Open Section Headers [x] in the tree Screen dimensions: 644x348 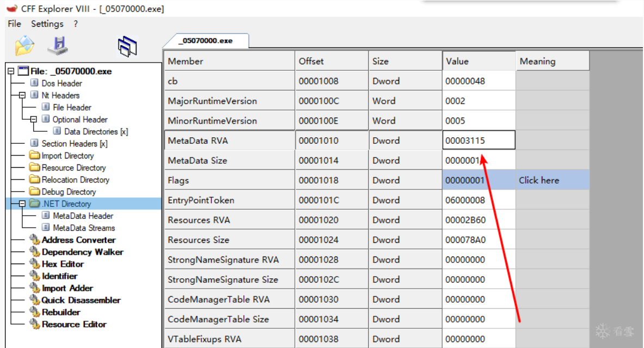(x=75, y=144)
